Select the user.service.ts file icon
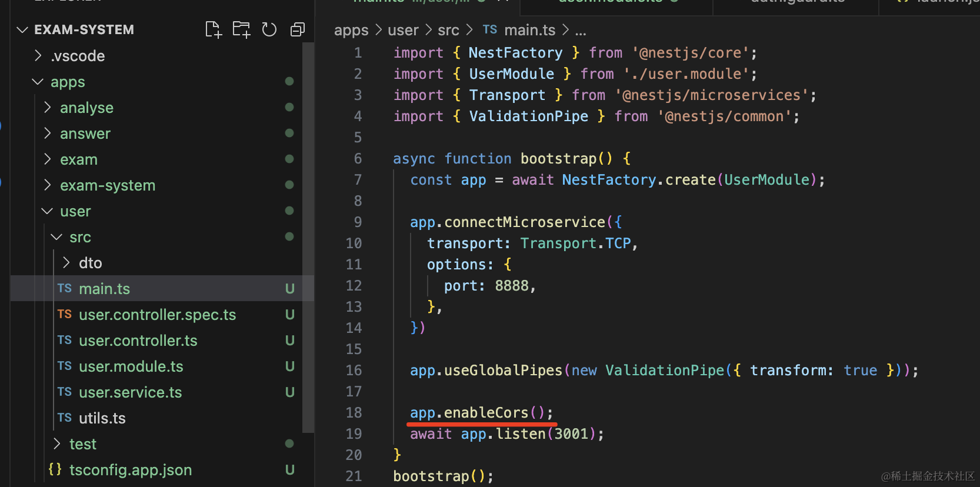980x487 pixels. pos(65,392)
